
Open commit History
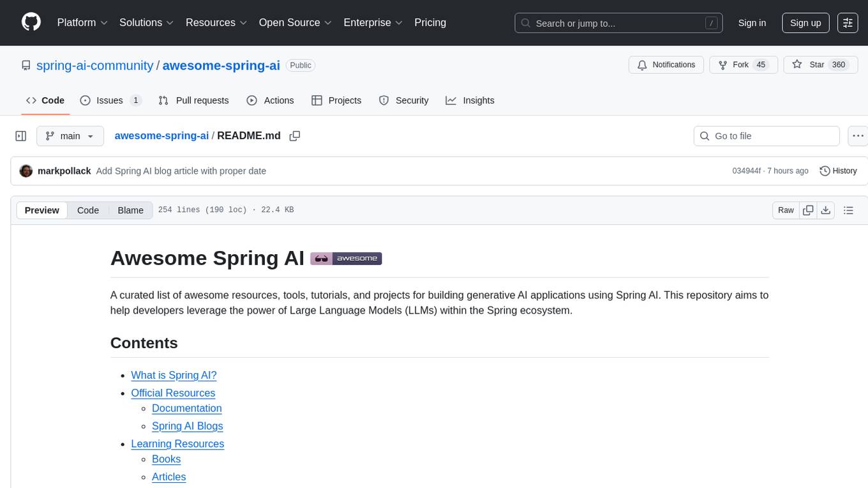838,171
